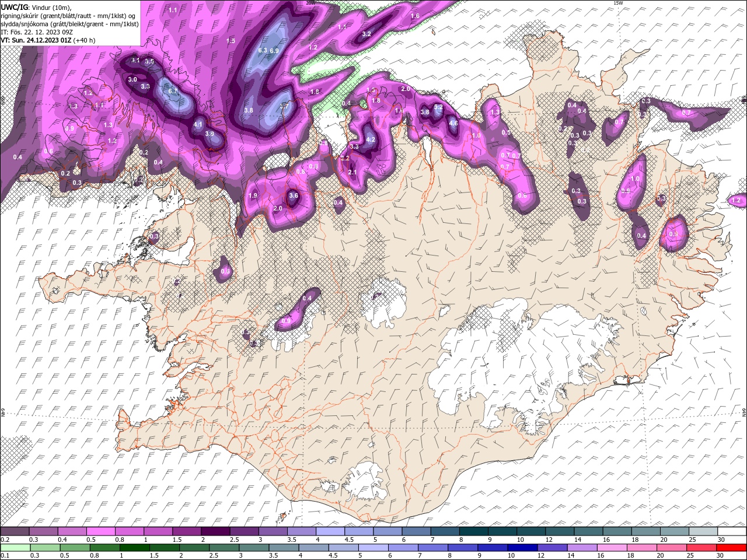Click the 6.3 precipitation value label
This screenshot has width=747, height=560.
263,51
